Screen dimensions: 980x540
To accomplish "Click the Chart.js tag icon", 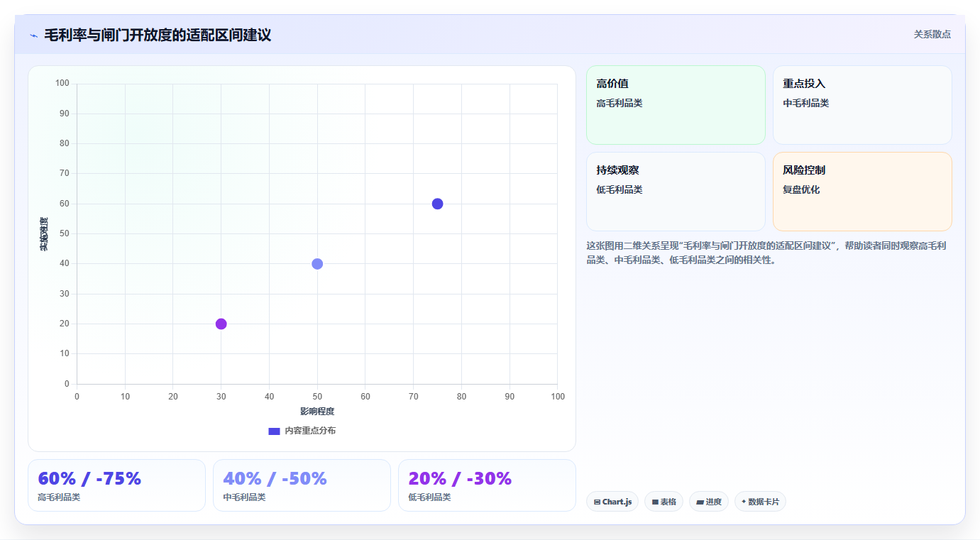I will 597,502.
